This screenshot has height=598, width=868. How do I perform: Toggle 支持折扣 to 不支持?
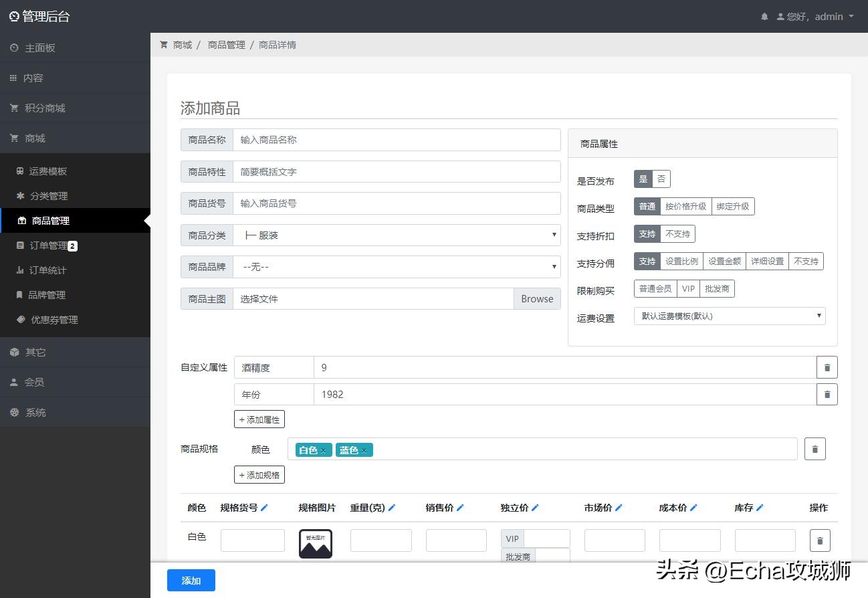(677, 233)
